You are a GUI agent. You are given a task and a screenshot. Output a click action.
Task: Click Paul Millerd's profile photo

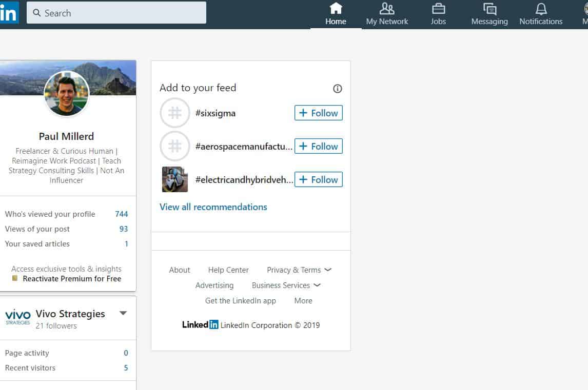67,94
